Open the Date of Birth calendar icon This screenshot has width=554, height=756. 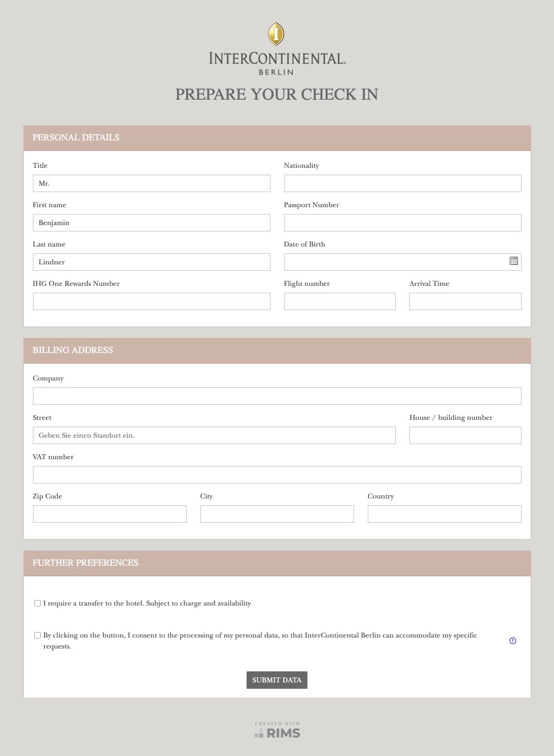tap(513, 261)
